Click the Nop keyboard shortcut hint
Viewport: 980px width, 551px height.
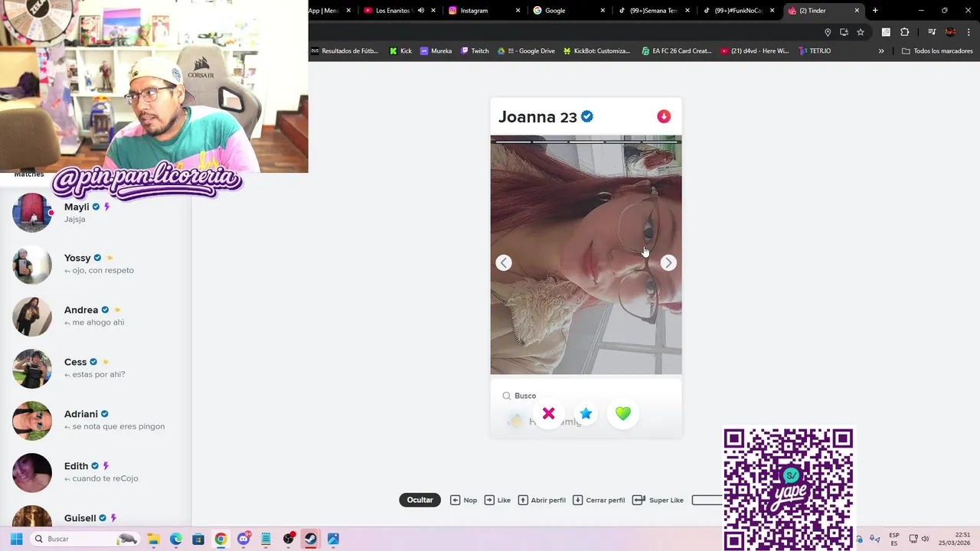tap(463, 500)
